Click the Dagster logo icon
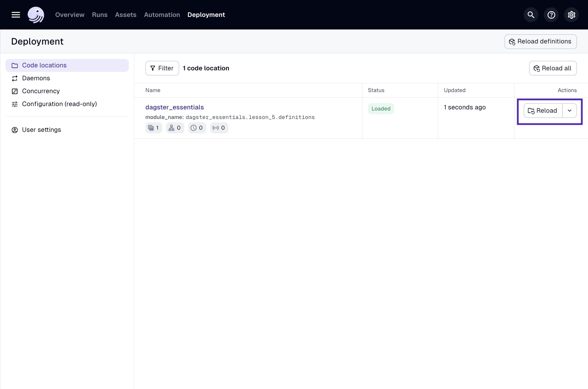 (36, 15)
